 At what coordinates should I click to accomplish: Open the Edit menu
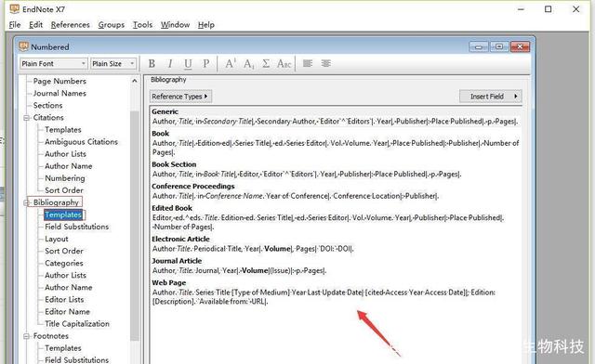[35, 25]
